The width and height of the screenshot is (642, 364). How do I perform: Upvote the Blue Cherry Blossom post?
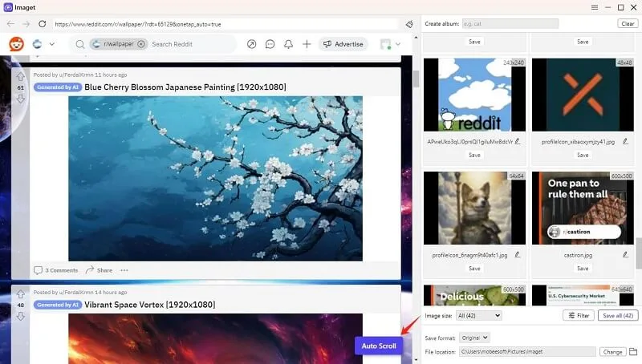tap(21, 76)
